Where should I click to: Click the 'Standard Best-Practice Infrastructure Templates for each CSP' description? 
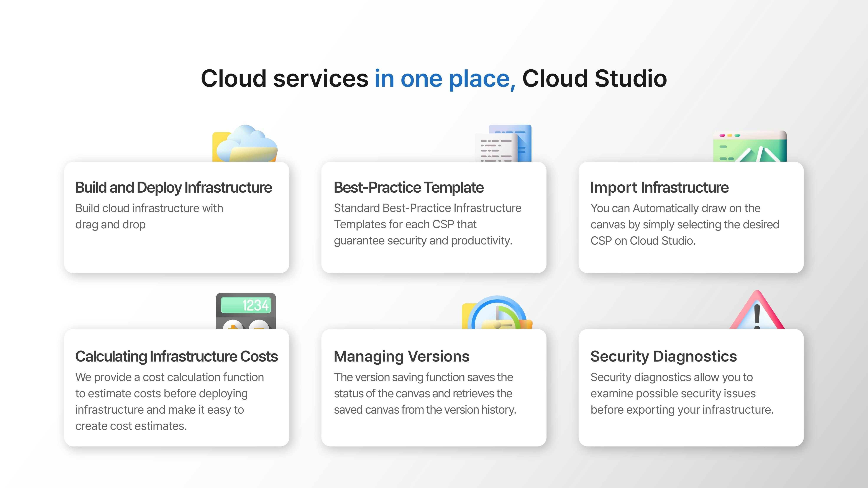[x=428, y=224]
